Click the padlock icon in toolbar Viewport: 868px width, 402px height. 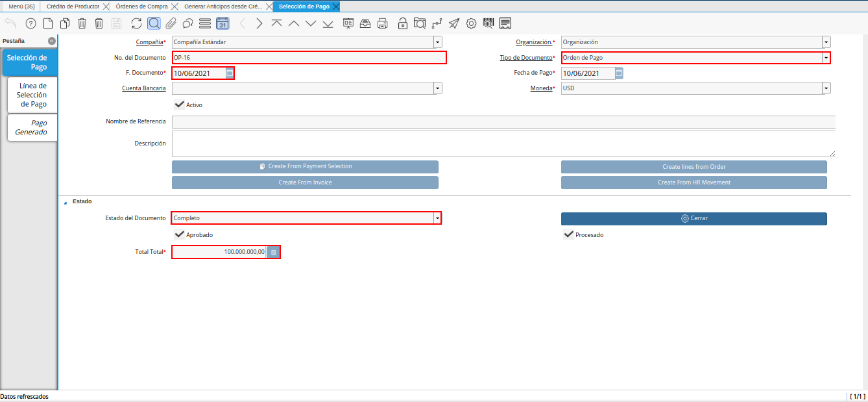pyautogui.click(x=403, y=24)
